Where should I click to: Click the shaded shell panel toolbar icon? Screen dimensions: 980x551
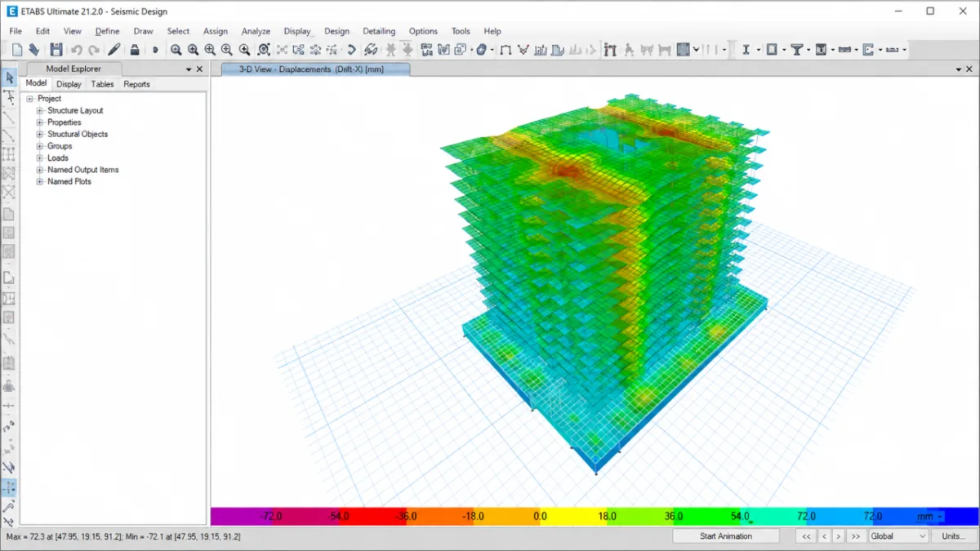coord(684,50)
